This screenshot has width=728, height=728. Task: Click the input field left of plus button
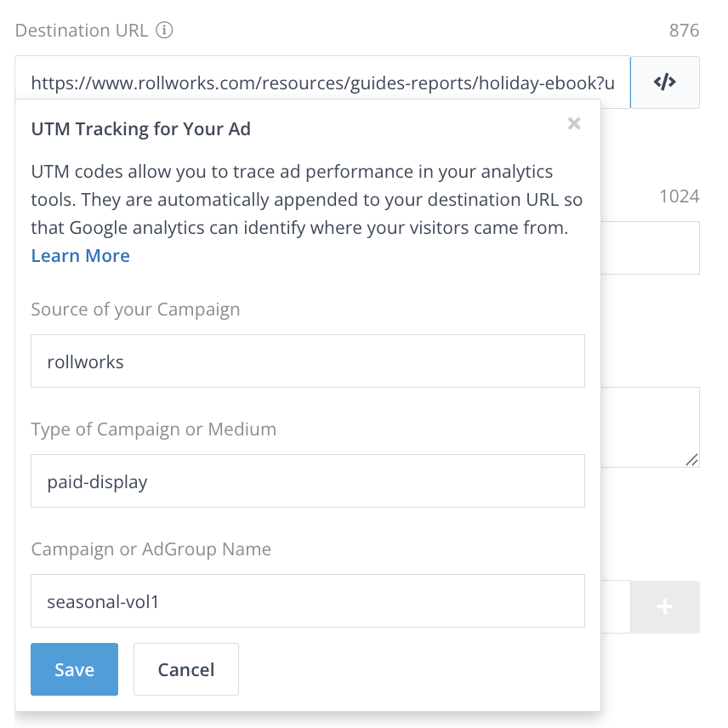click(x=615, y=607)
